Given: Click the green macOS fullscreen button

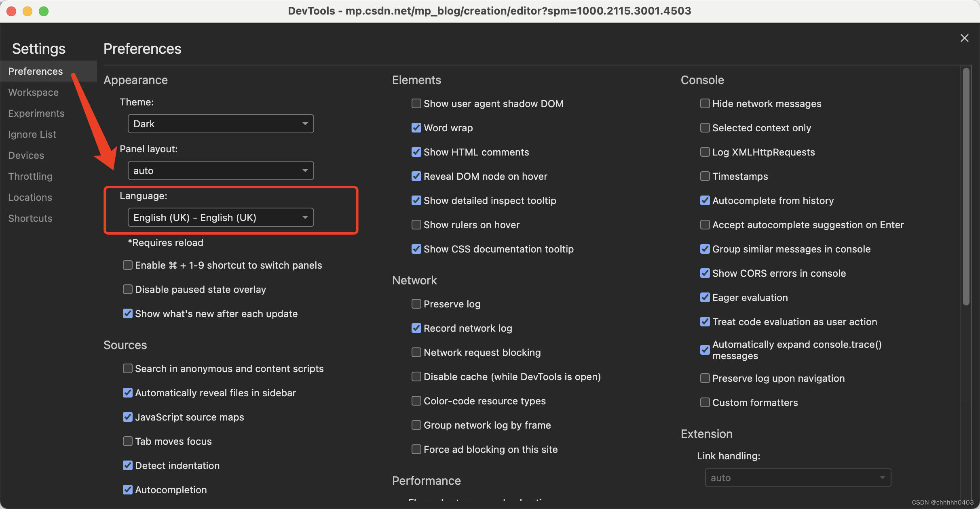Looking at the screenshot, I should pos(44,11).
